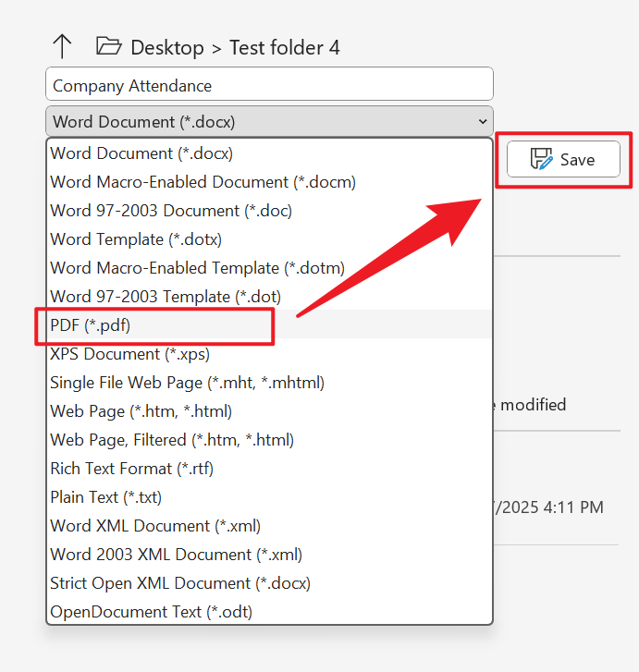Viewport: 639px width, 672px height.
Task: Select Word Document (*.docx) from the list
Action: point(269,153)
